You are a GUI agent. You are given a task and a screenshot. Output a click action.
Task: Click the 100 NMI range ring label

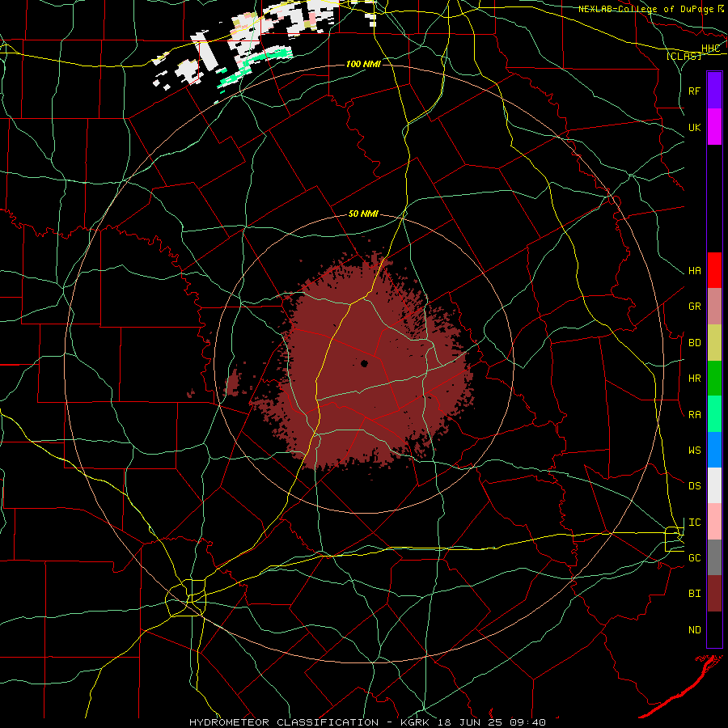(363, 64)
